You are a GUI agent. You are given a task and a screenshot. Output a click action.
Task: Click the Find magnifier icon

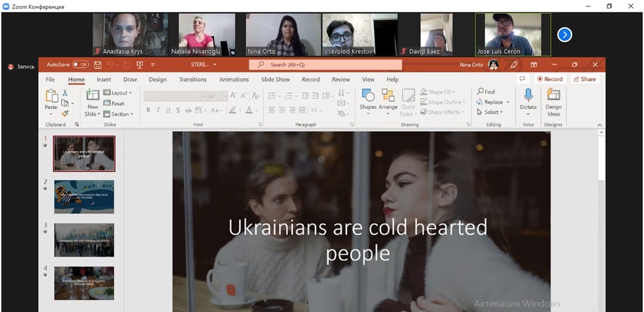click(x=480, y=91)
